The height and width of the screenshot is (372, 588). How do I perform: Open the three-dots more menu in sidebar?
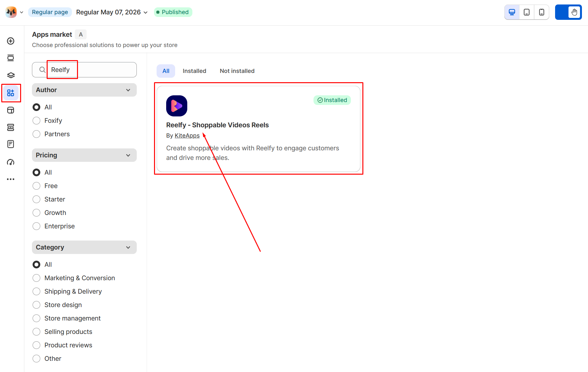[x=11, y=179]
